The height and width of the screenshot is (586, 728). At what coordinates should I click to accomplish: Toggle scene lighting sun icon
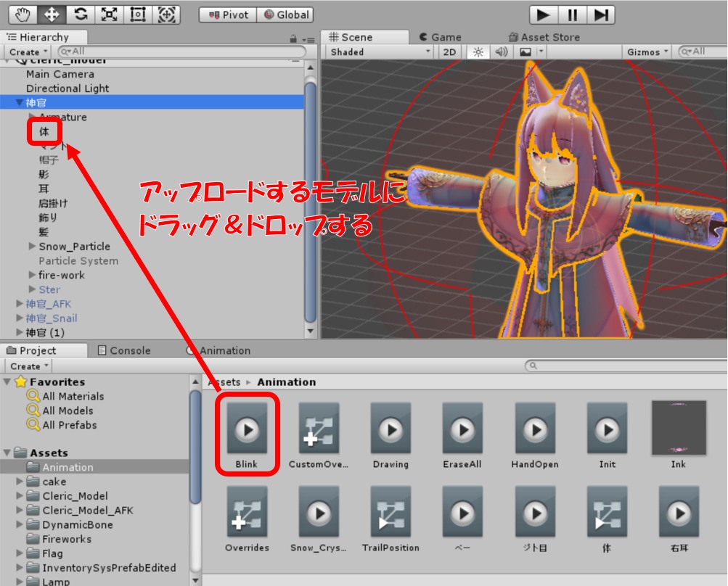478,52
